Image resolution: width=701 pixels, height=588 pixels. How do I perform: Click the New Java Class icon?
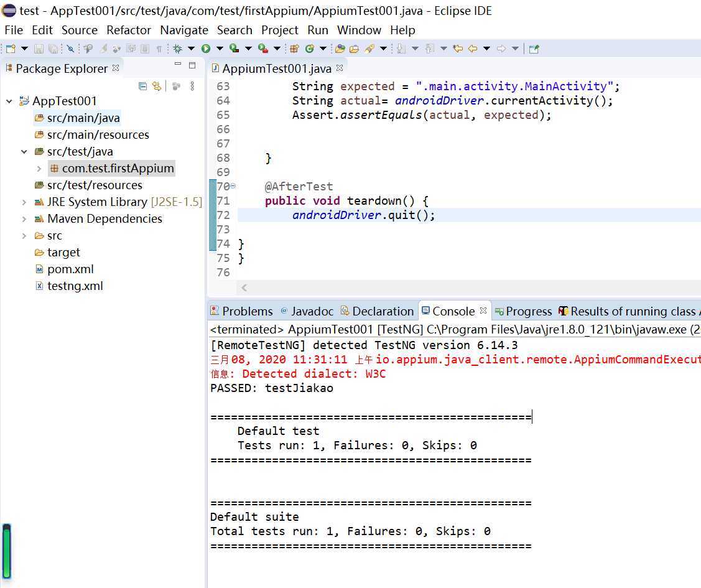tap(309, 49)
